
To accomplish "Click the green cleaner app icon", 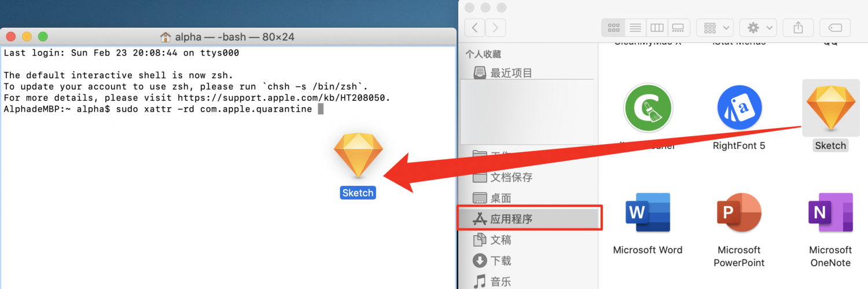I will 648,108.
